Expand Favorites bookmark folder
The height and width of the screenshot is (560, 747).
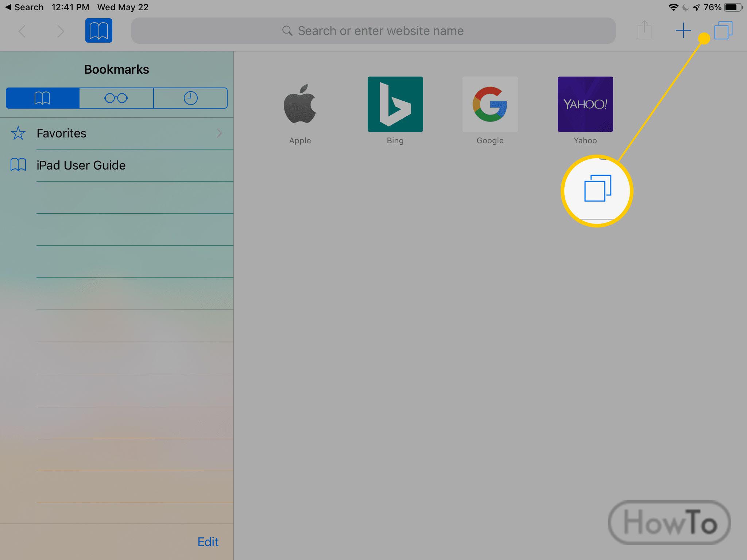point(116,133)
